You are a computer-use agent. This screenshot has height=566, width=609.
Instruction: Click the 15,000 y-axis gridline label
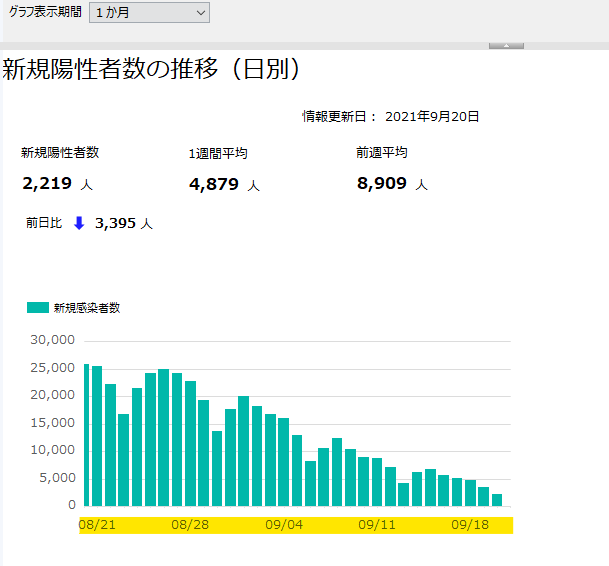coord(53,423)
